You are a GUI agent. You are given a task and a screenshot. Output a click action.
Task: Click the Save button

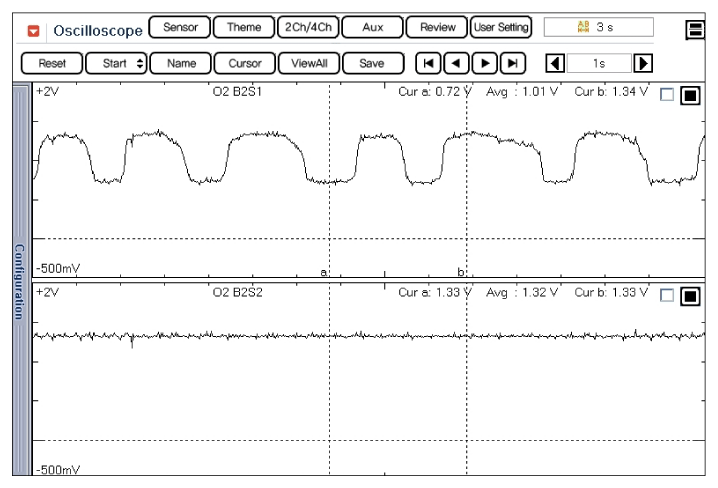372,63
